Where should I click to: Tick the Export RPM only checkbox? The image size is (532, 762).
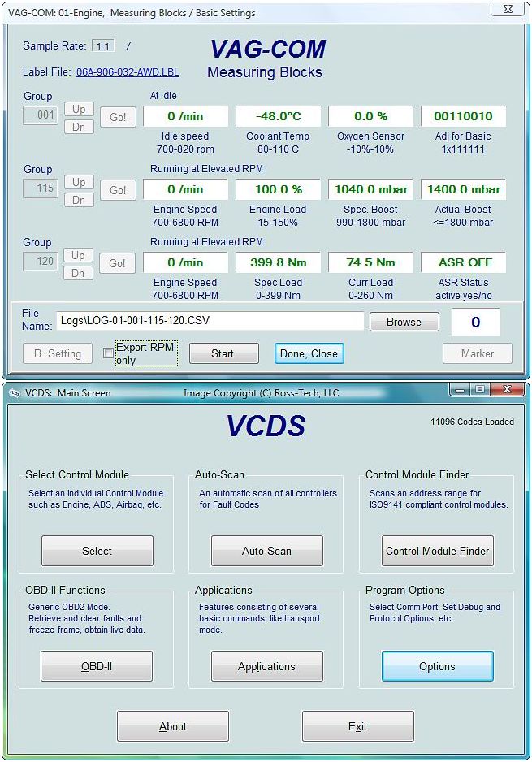click(x=108, y=353)
